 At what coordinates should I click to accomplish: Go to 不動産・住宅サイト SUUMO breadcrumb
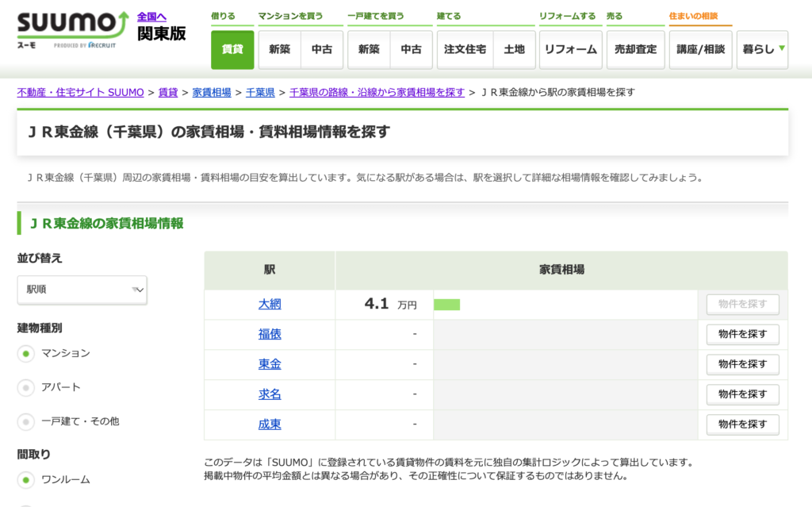pos(80,92)
